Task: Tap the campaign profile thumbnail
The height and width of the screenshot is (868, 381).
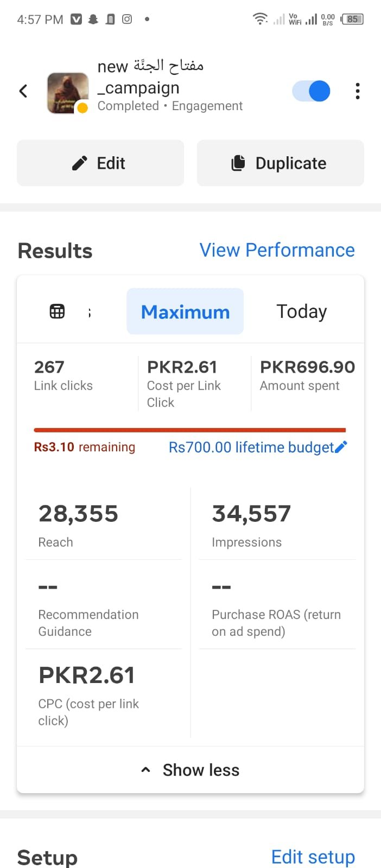Action: pos(68,93)
